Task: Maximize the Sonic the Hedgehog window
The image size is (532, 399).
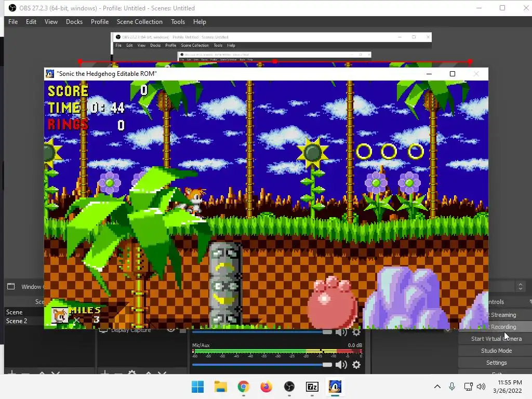Action: (453, 74)
